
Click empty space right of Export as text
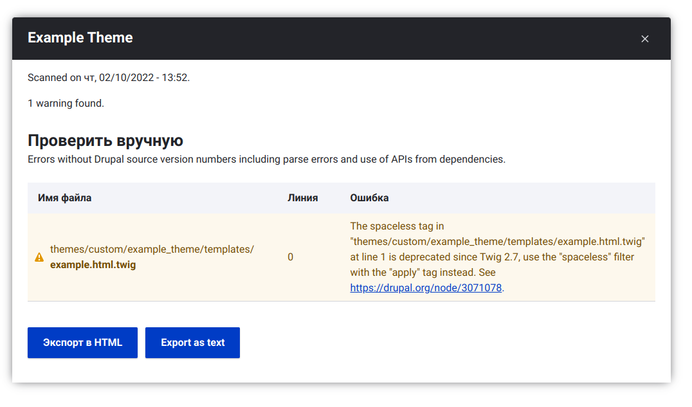[x=450, y=342]
